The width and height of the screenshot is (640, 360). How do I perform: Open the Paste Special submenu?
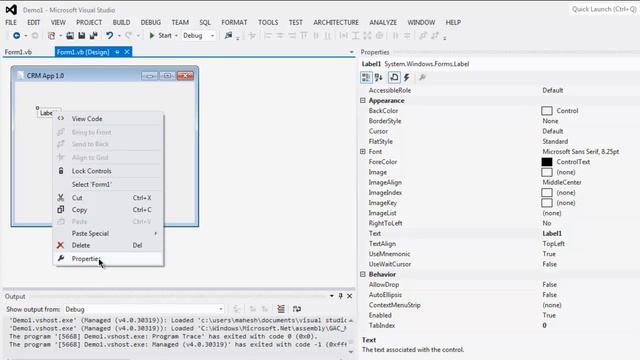click(109, 233)
